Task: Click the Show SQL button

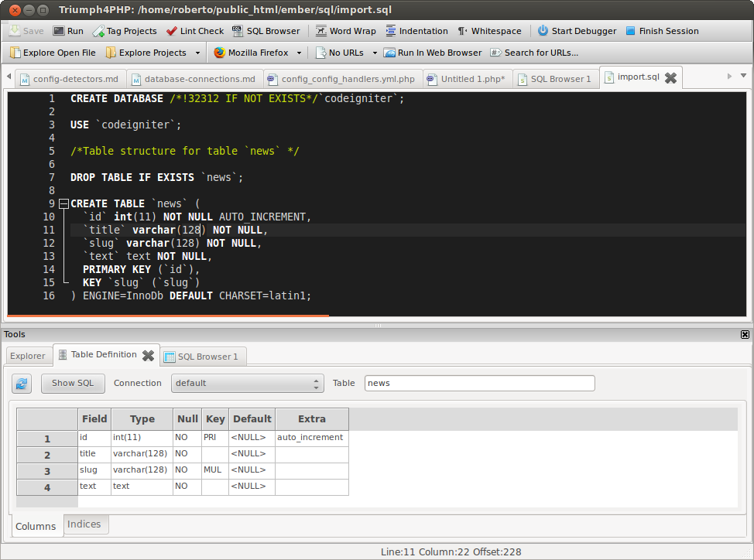Action: [x=73, y=383]
